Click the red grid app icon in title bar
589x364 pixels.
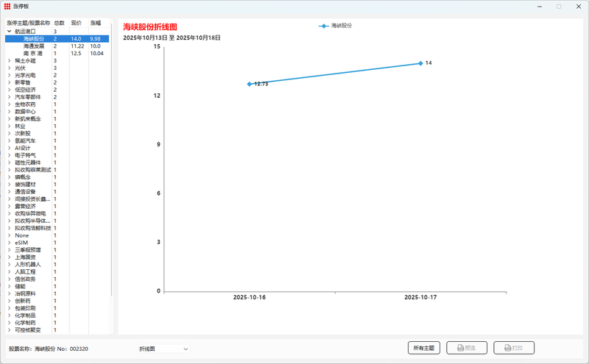tap(7, 7)
